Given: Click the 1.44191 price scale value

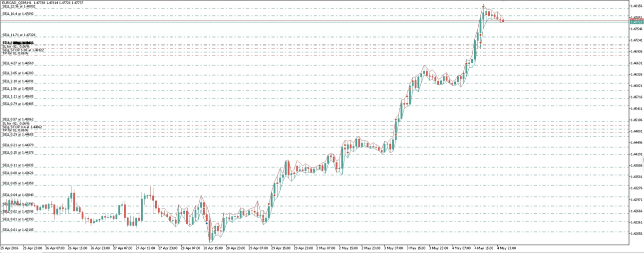Looking at the screenshot, I should (636, 154).
